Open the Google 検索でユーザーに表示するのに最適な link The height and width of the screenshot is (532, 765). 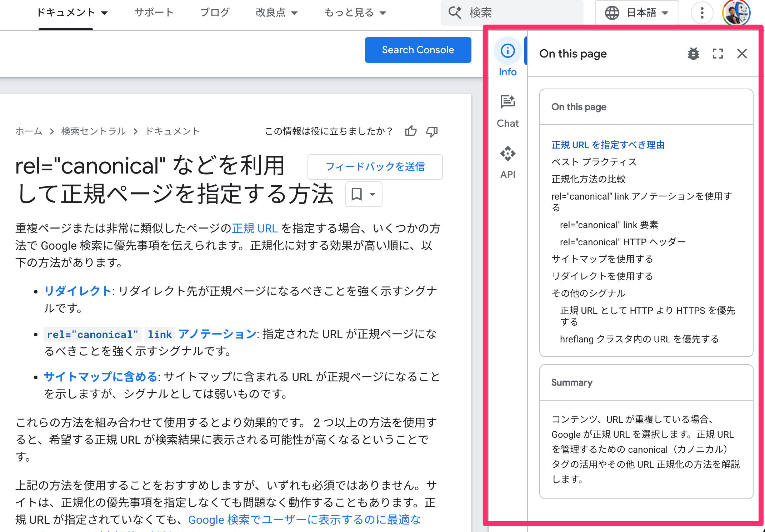(305, 520)
